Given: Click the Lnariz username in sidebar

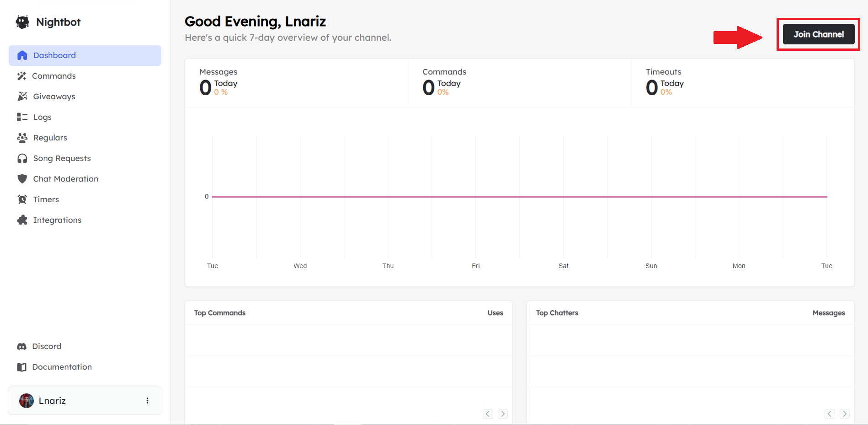Looking at the screenshot, I should (x=52, y=401).
